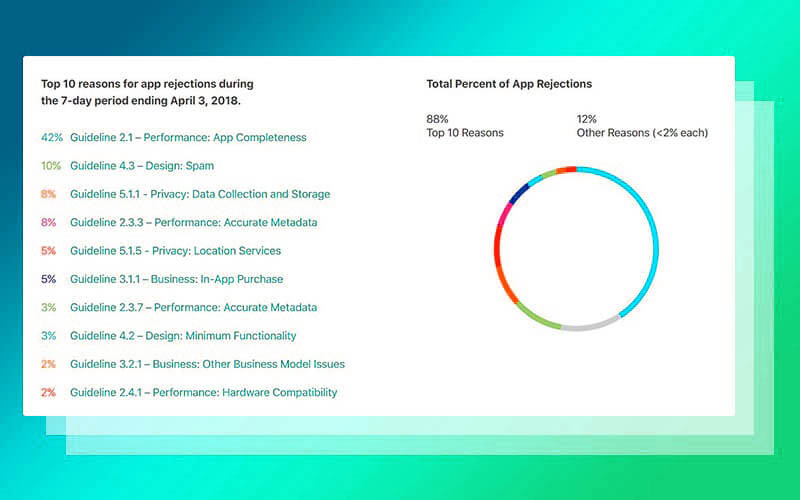This screenshot has height=500, width=800.
Task: Click the 10% value beside Guideline 4.3
Action: click(x=51, y=166)
